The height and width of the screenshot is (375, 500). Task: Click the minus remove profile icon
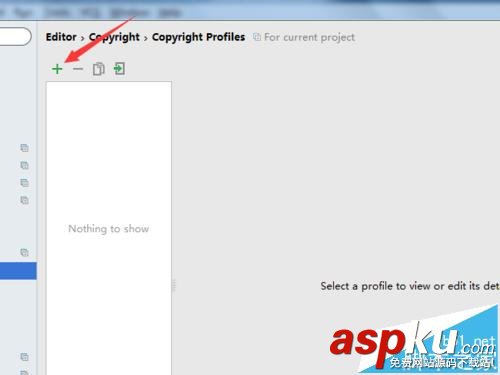[x=78, y=69]
